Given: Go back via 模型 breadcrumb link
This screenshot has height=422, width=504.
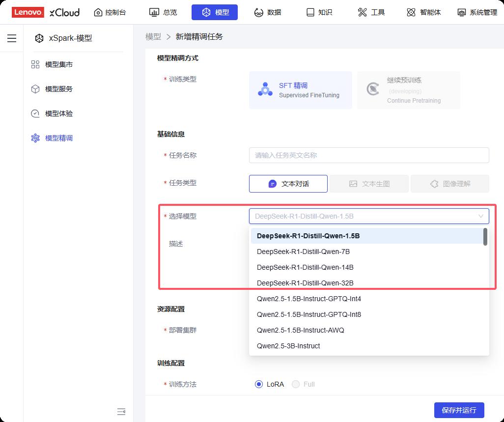Looking at the screenshot, I should point(153,37).
